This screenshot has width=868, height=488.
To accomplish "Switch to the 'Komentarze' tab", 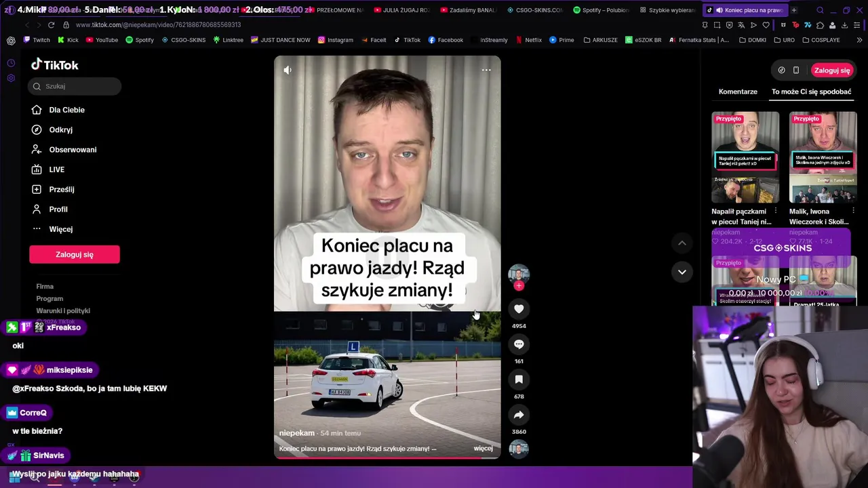I will pos(738,91).
